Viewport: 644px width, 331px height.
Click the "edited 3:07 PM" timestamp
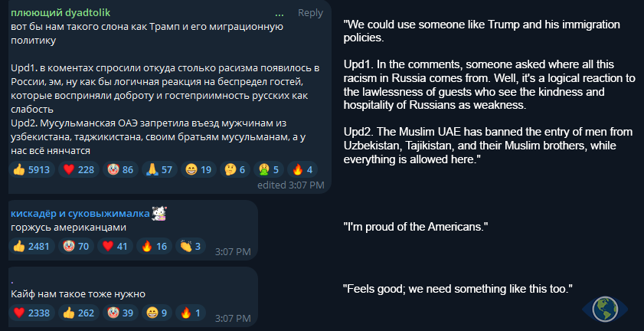(290, 185)
